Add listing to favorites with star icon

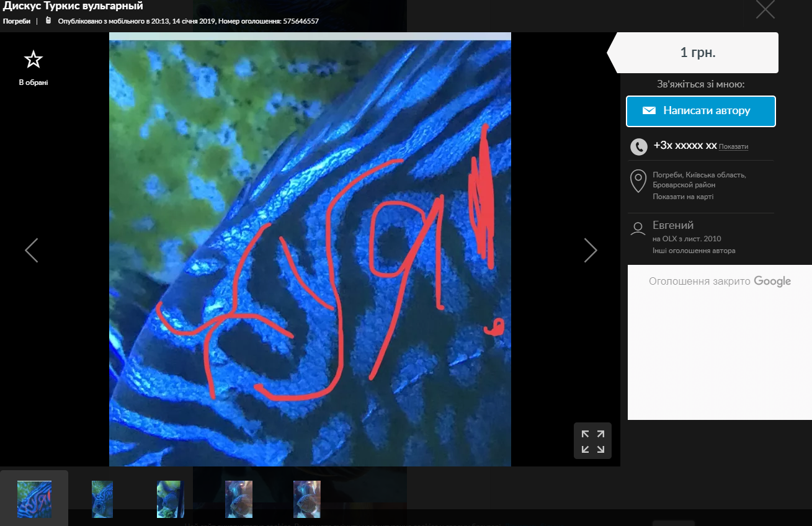pos(33,60)
